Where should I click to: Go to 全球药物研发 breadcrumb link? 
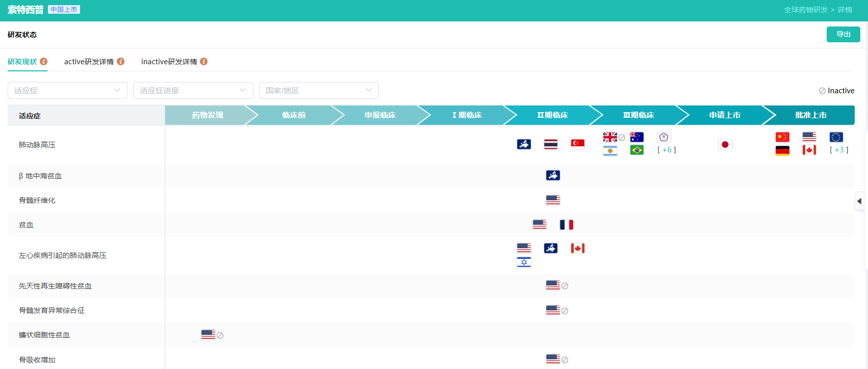pos(806,10)
